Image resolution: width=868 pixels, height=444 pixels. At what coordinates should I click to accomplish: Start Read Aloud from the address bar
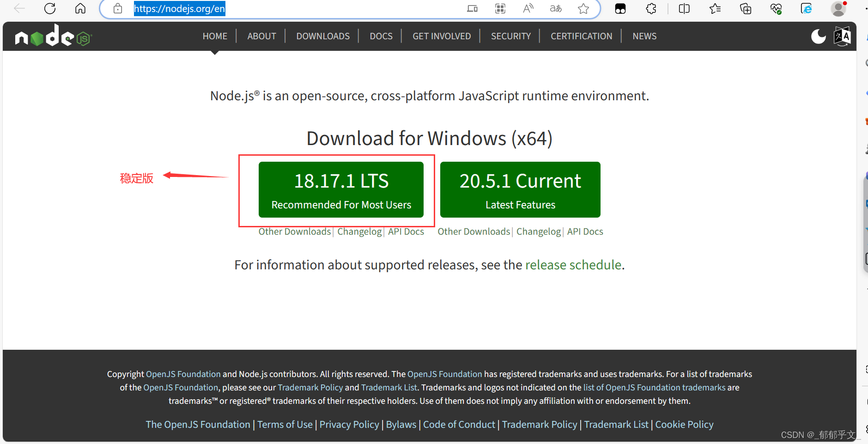[x=528, y=8]
